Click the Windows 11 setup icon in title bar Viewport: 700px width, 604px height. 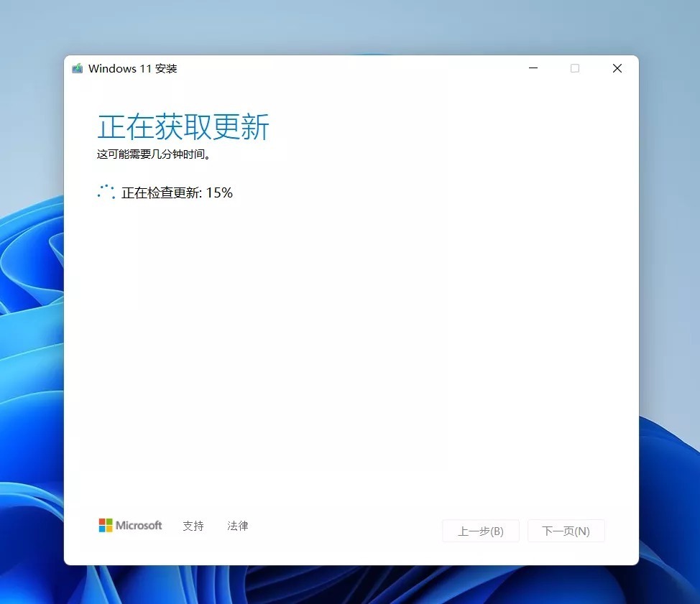[x=78, y=69]
